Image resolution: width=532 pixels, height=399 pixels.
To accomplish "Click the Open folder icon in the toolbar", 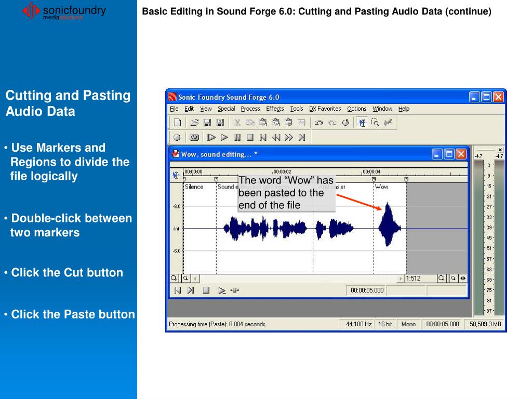I will click(194, 123).
